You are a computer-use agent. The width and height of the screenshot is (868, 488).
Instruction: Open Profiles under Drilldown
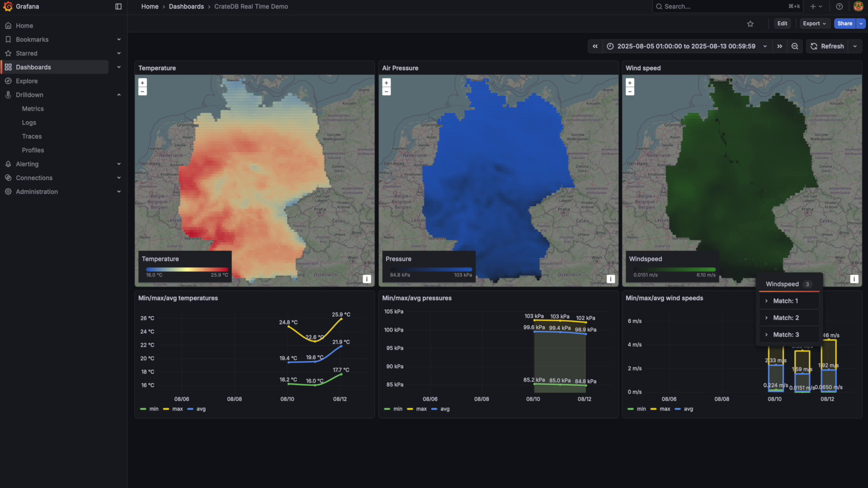point(33,150)
